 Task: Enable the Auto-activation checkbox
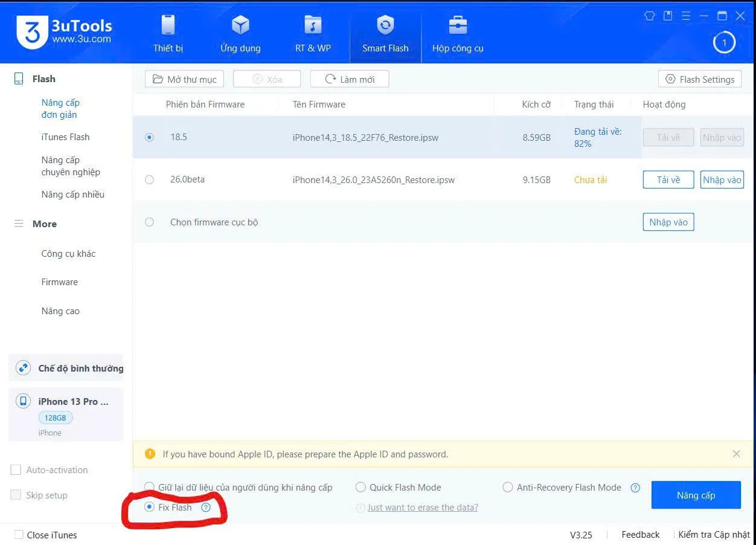click(16, 470)
